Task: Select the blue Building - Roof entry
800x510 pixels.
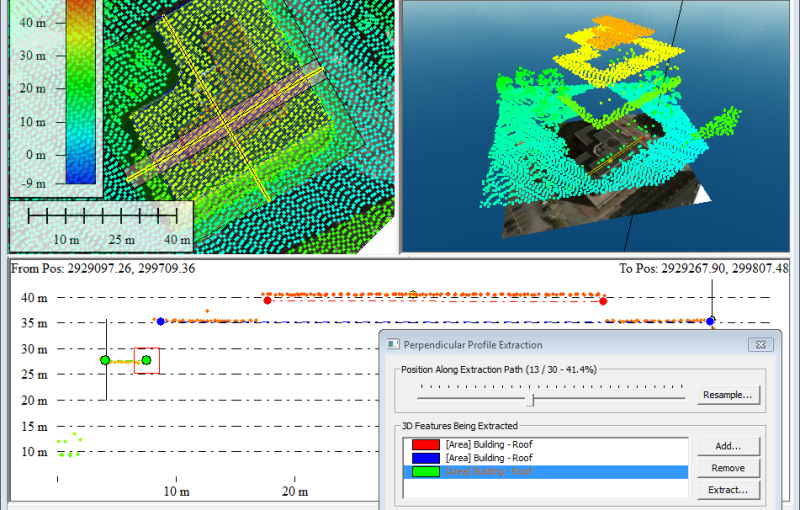Action: (488, 458)
